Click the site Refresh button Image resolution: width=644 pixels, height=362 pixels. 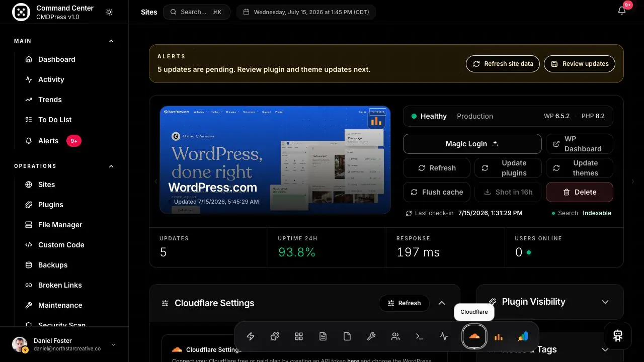point(437,168)
